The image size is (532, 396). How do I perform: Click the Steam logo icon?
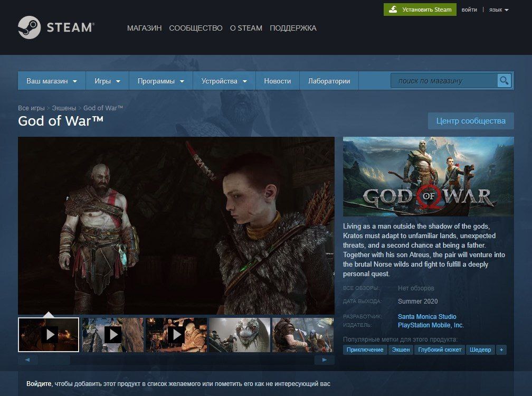pyautogui.click(x=29, y=27)
